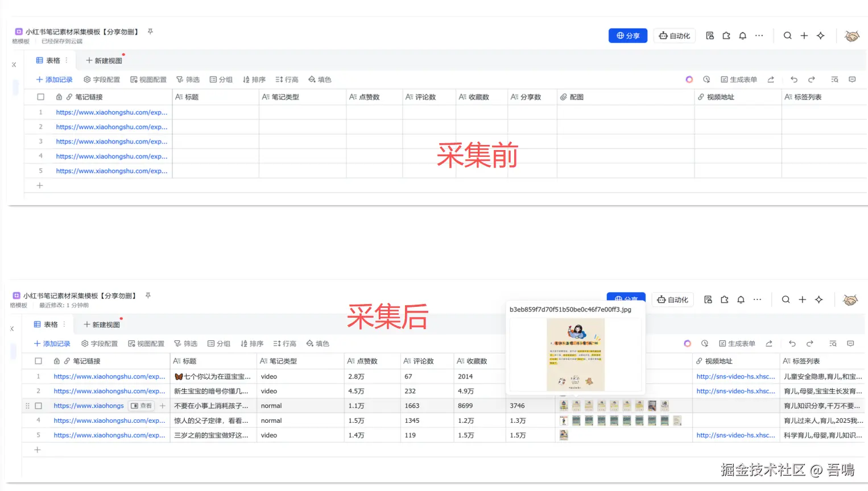The height and width of the screenshot is (491, 868).
Task: Click the bell notification icon in 采集前 view
Action: 742,36
